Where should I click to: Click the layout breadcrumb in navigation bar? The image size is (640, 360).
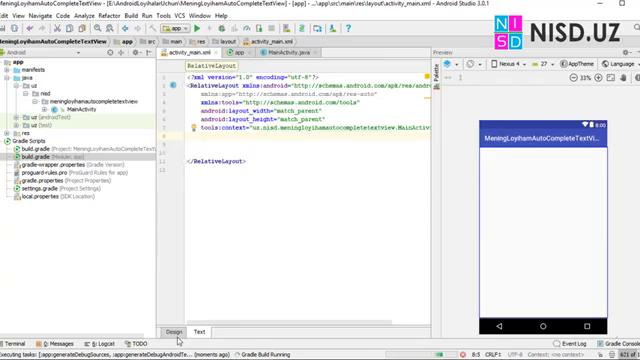[224, 42]
